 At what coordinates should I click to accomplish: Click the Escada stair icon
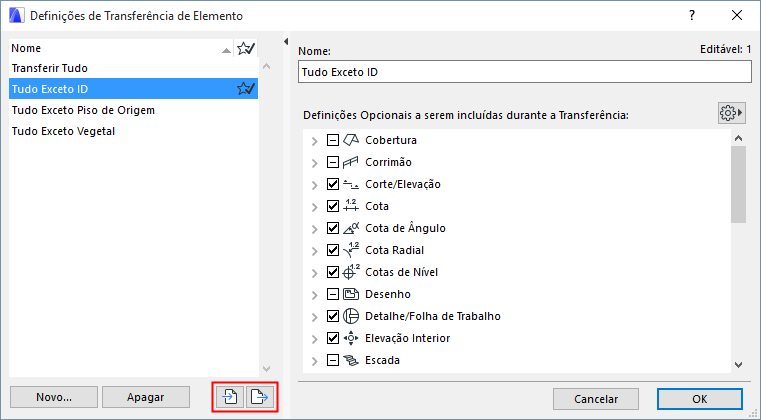[351, 360]
